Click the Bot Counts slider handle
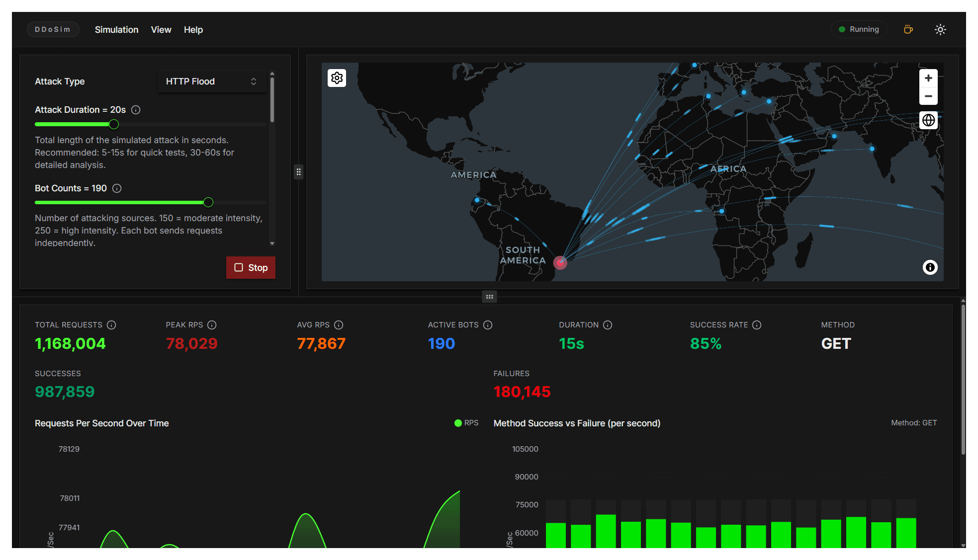 (208, 202)
